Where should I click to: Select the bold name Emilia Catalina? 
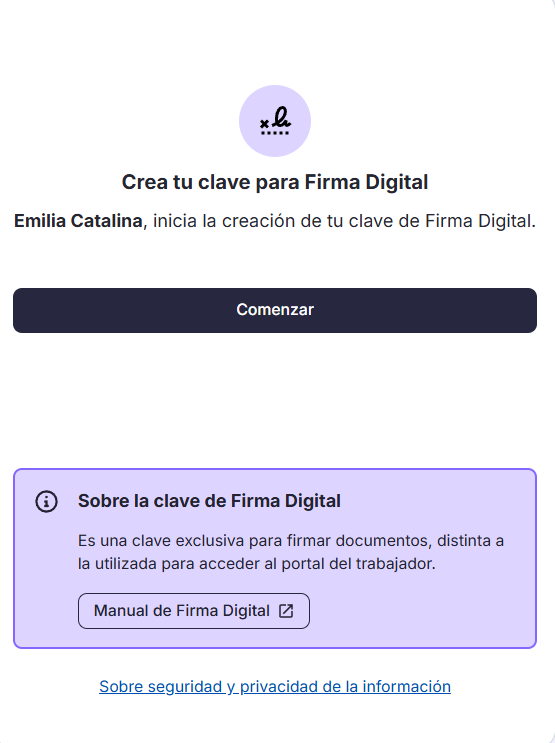click(x=78, y=221)
